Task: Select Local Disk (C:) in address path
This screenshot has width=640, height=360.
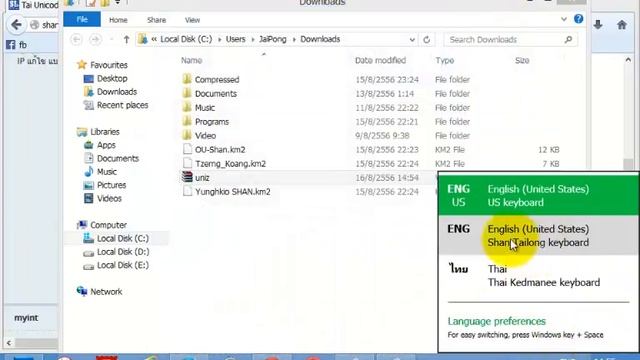Action: tap(186, 39)
